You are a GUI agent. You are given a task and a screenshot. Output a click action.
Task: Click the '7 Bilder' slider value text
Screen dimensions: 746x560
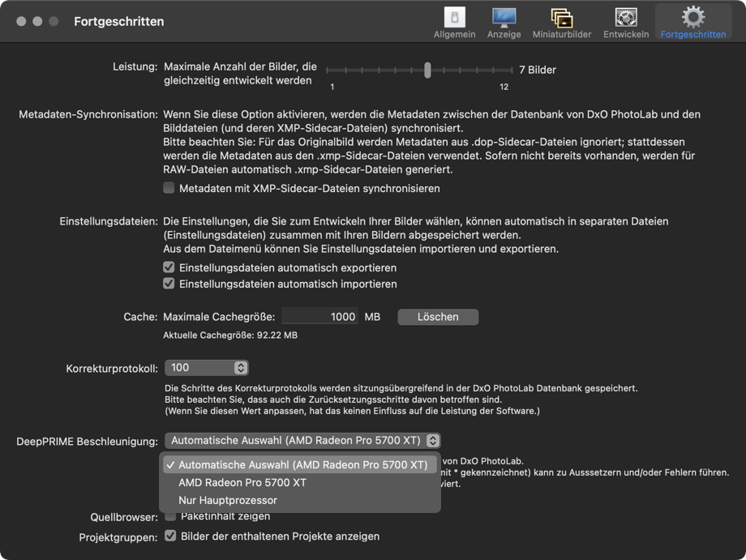pos(538,70)
